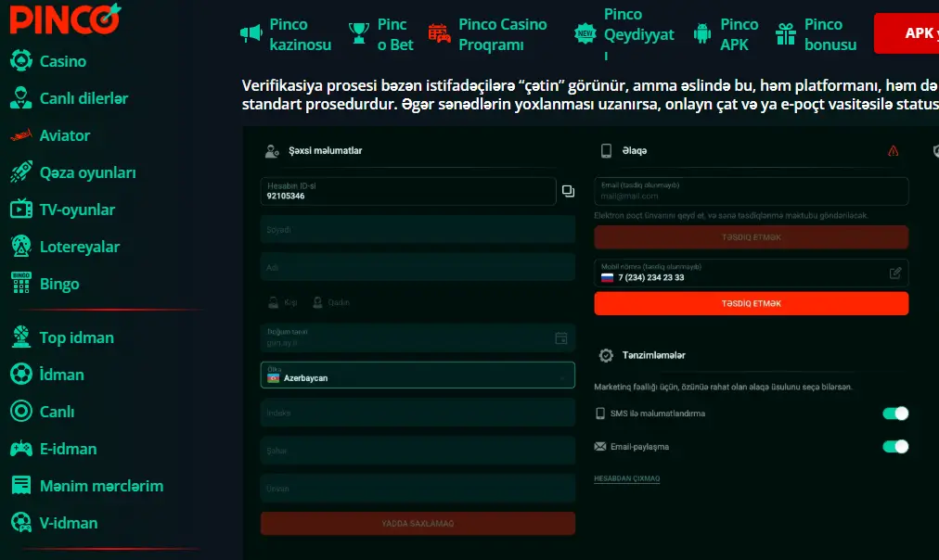
Task: Click the Canlı live circle icon
Action: point(21,412)
